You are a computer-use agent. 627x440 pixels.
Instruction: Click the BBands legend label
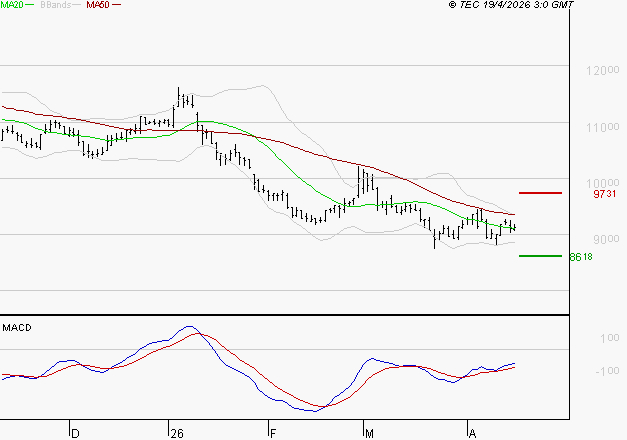[56, 5]
